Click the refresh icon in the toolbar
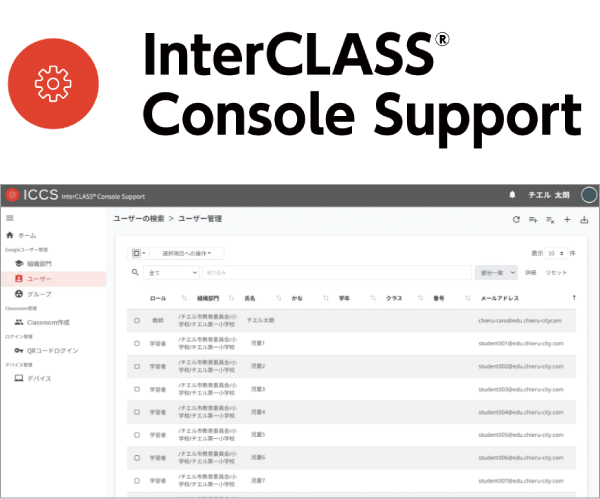600x499 pixels. (x=516, y=219)
